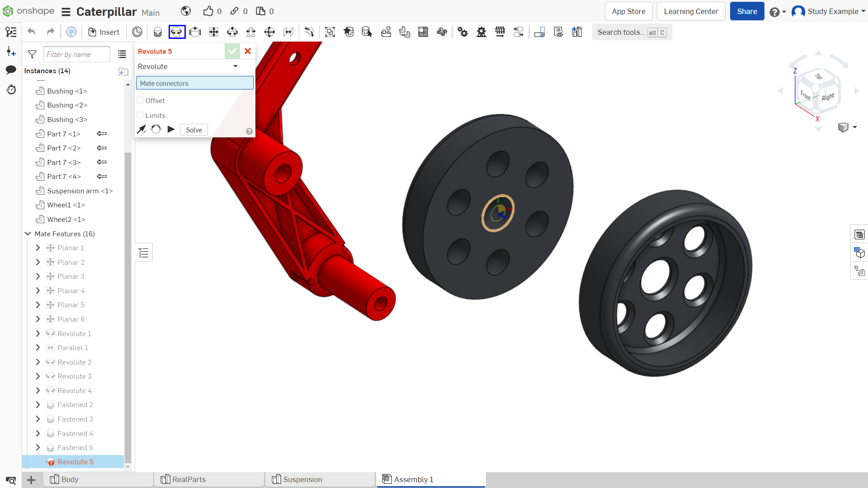Expand the Revolute 4 mate feature
868x488 pixels.
click(38, 390)
